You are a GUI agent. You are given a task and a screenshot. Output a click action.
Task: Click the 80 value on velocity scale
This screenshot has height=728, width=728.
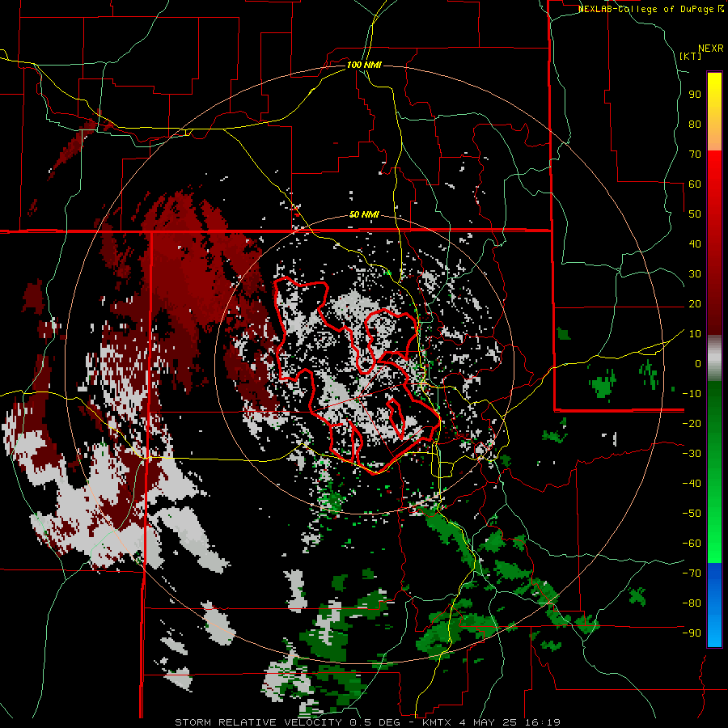pyautogui.click(x=695, y=125)
